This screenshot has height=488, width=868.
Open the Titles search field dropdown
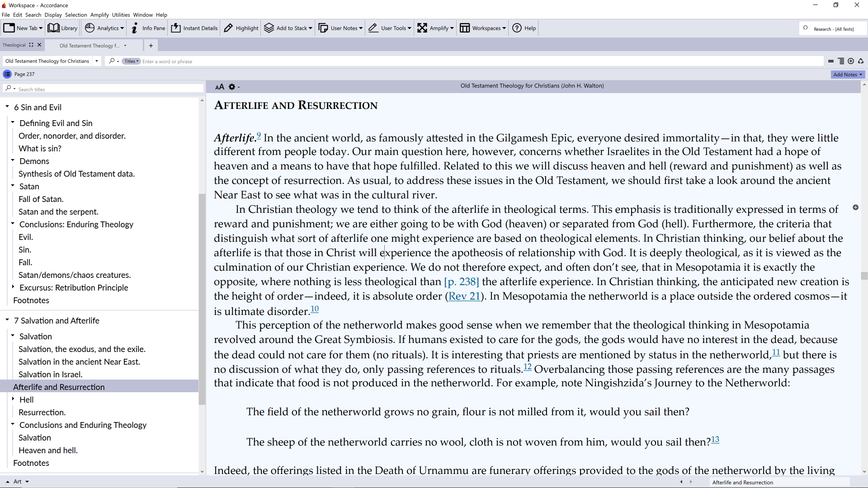[131, 61]
